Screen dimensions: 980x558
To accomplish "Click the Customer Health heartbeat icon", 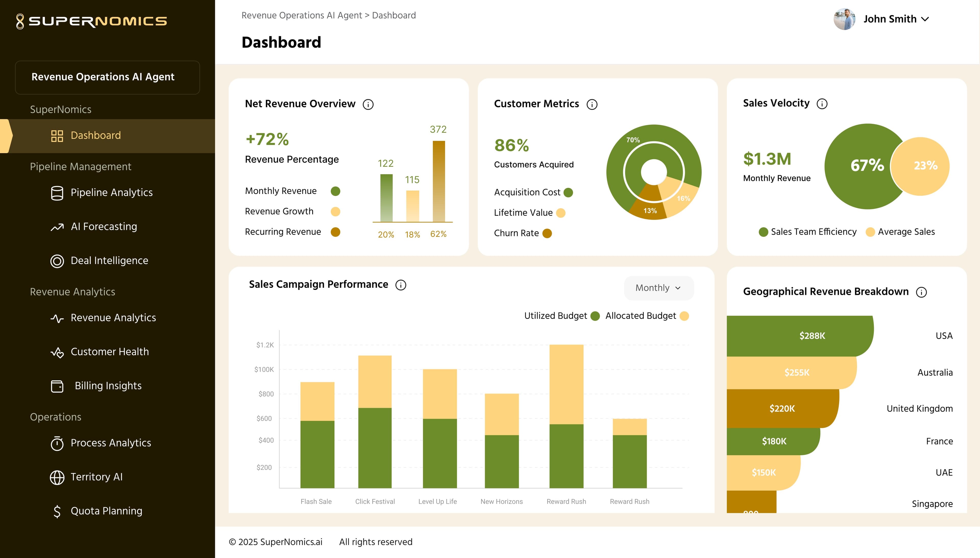I will [x=57, y=352].
